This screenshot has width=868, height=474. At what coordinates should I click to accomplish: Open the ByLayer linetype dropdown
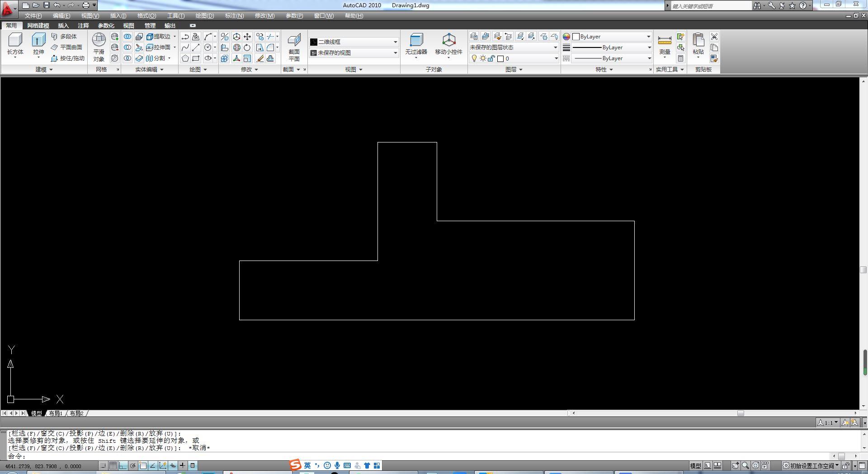612,58
